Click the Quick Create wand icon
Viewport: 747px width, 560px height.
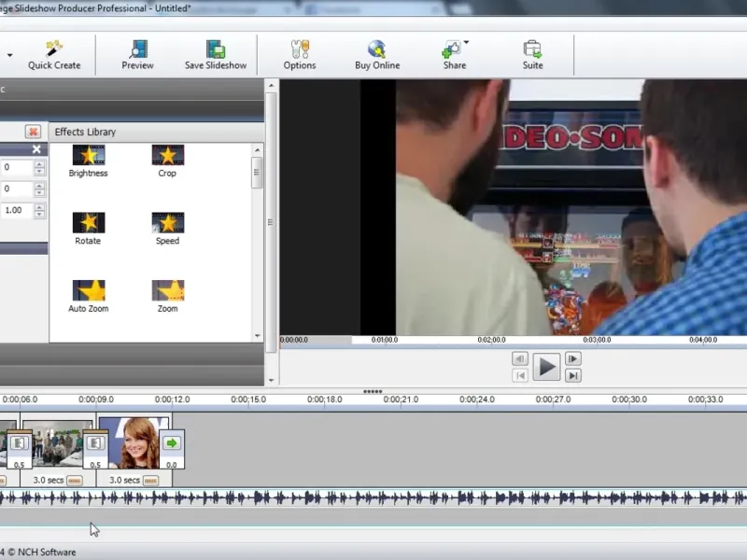tap(54, 49)
